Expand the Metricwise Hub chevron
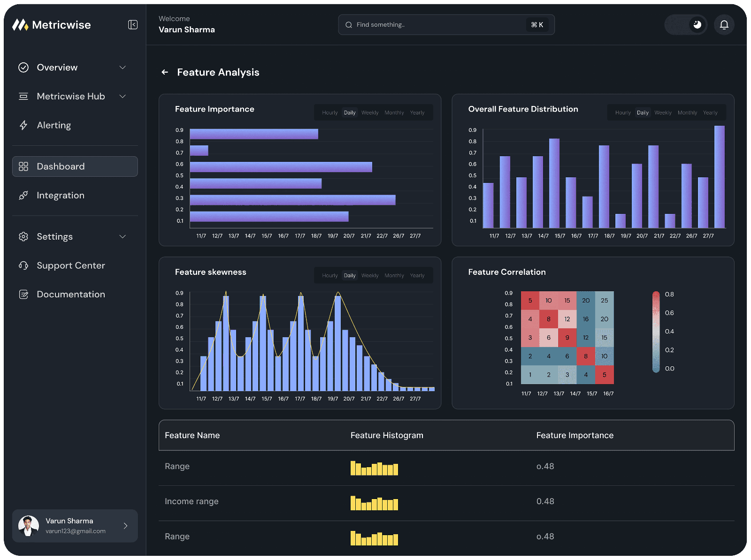 pos(123,97)
